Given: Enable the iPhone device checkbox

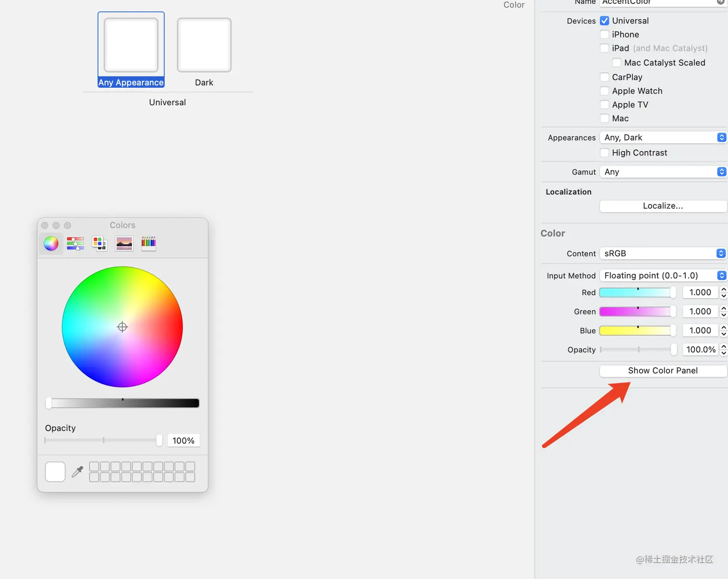Looking at the screenshot, I should coord(605,34).
